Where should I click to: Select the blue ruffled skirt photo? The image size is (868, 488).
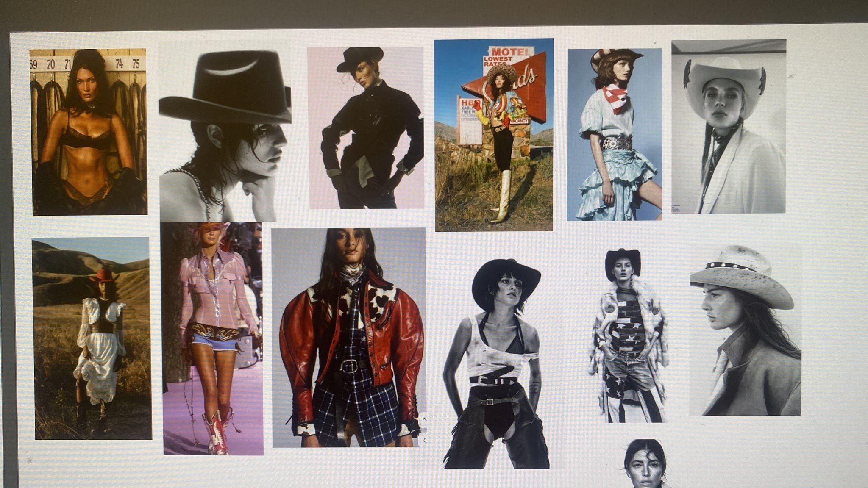pos(615,136)
